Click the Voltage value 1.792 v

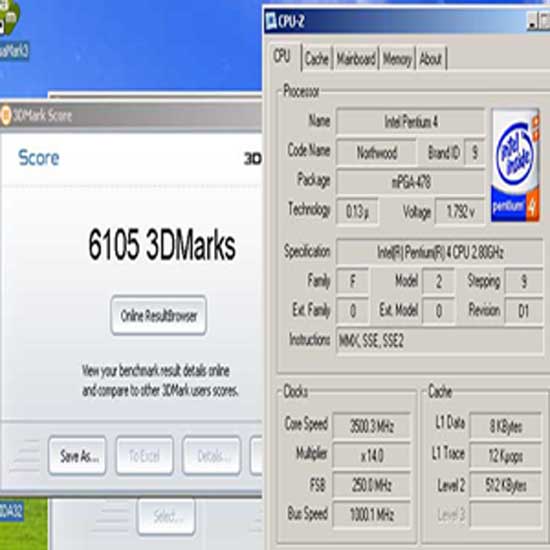pyautogui.click(x=460, y=211)
